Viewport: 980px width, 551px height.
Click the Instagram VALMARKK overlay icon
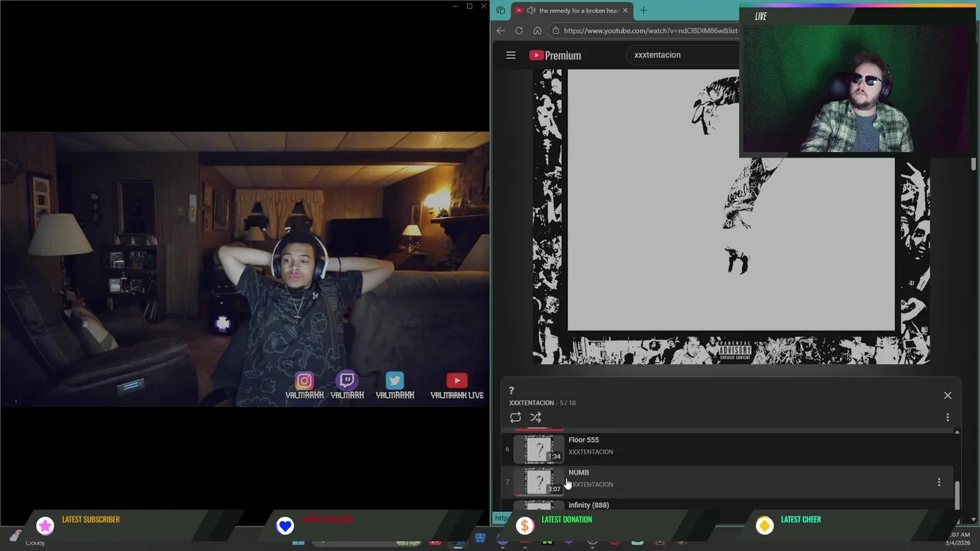[x=304, y=380]
